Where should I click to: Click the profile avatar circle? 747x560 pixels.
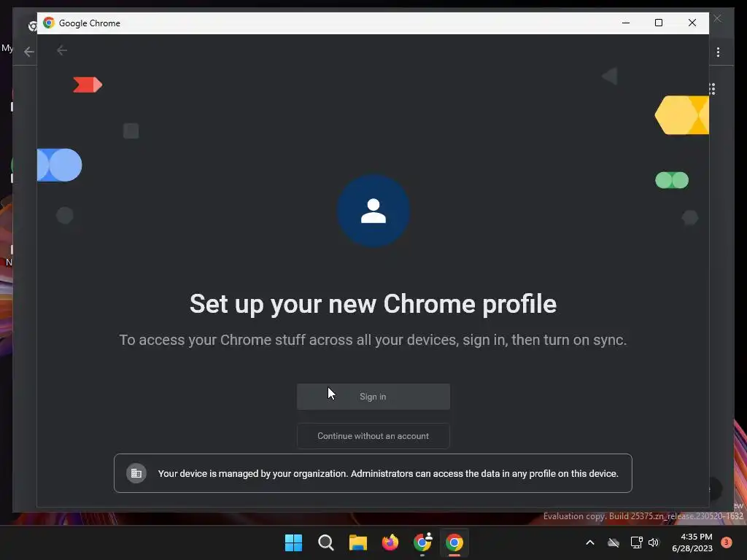click(x=373, y=211)
